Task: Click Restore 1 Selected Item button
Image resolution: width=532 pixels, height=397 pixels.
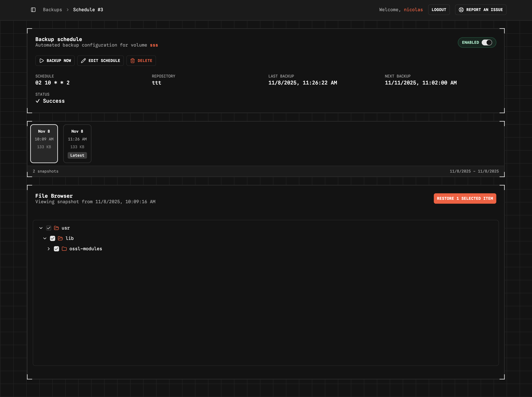Action: coord(465,198)
